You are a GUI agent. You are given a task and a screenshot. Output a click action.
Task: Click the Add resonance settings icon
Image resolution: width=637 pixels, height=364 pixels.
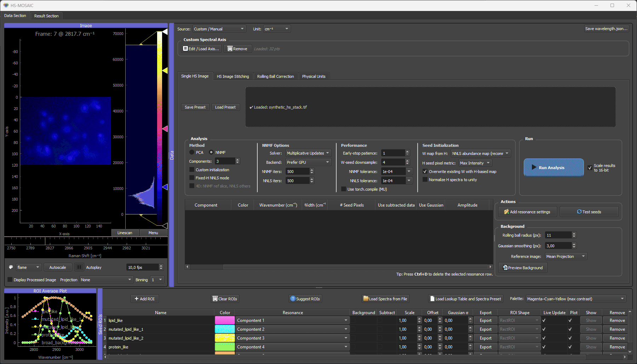click(x=506, y=212)
